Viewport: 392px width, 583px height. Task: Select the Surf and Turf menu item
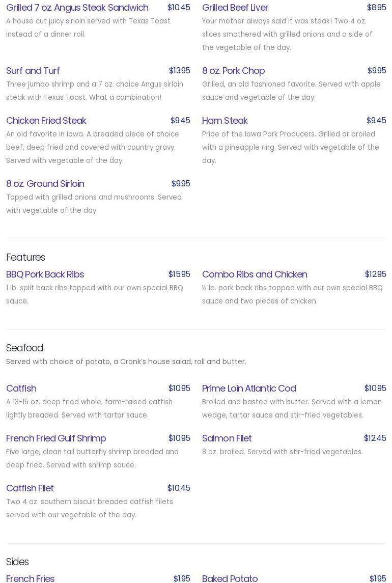click(33, 71)
